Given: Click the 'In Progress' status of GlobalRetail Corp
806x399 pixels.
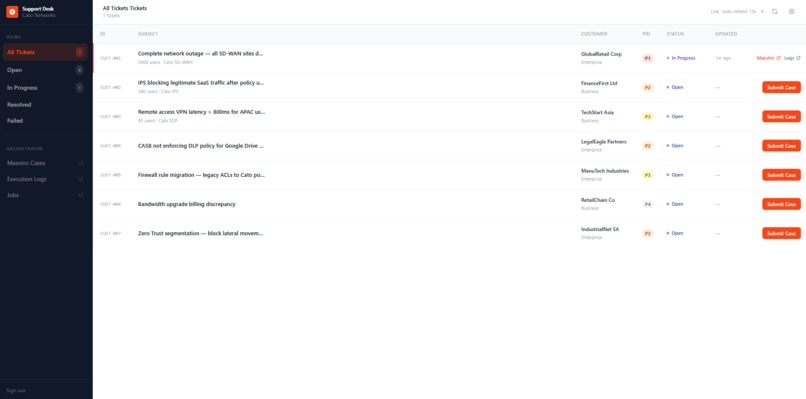Looking at the screenshot, I should pos(681,58).
